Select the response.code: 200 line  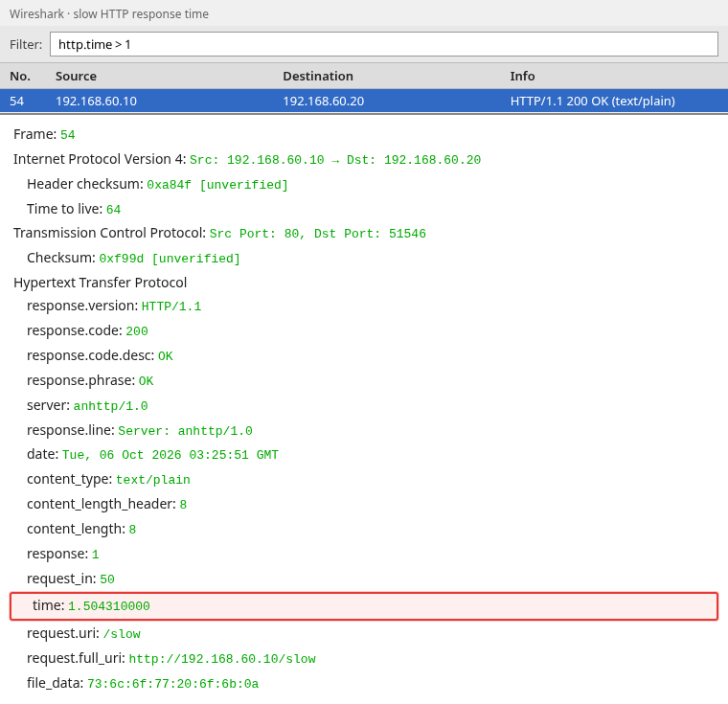click(x=87, y=330)
